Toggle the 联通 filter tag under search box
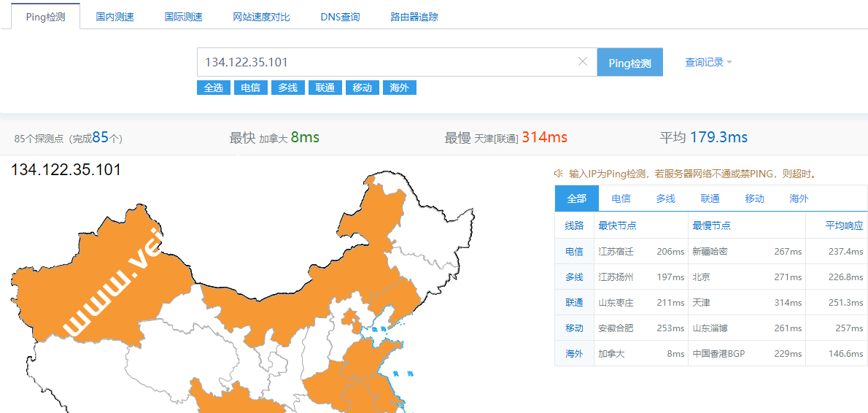 click(x=325, y=88)
